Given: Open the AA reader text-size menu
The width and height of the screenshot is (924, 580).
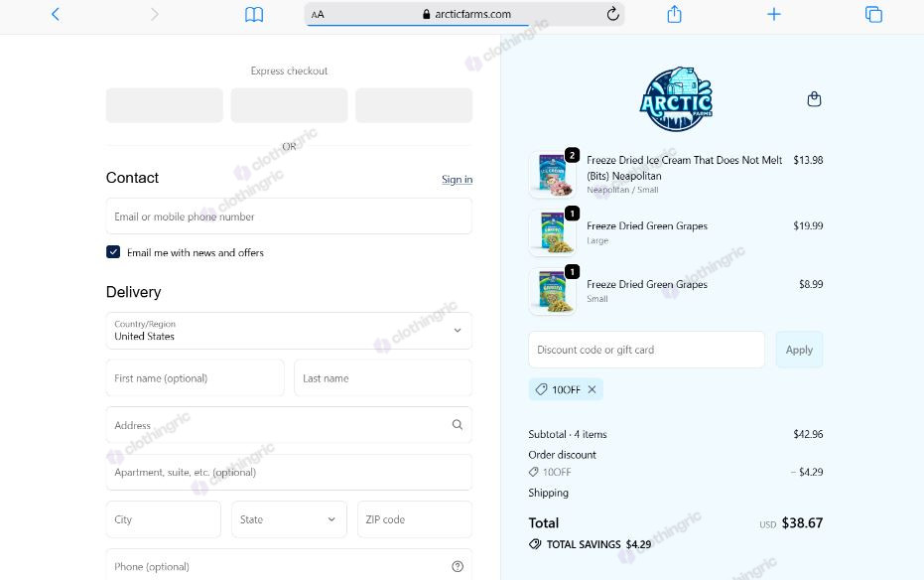Looking at the screenshot, I should (x=318, y=14).
